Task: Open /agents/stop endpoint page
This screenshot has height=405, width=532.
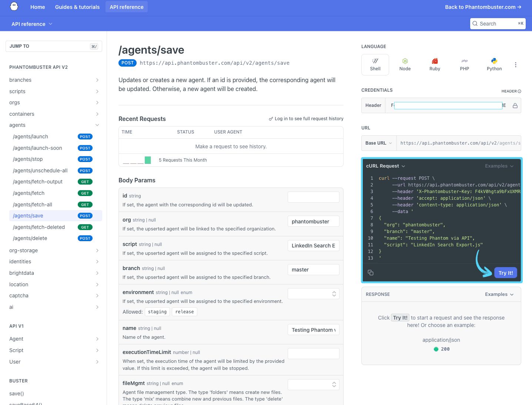Action: tap(56, 159)
